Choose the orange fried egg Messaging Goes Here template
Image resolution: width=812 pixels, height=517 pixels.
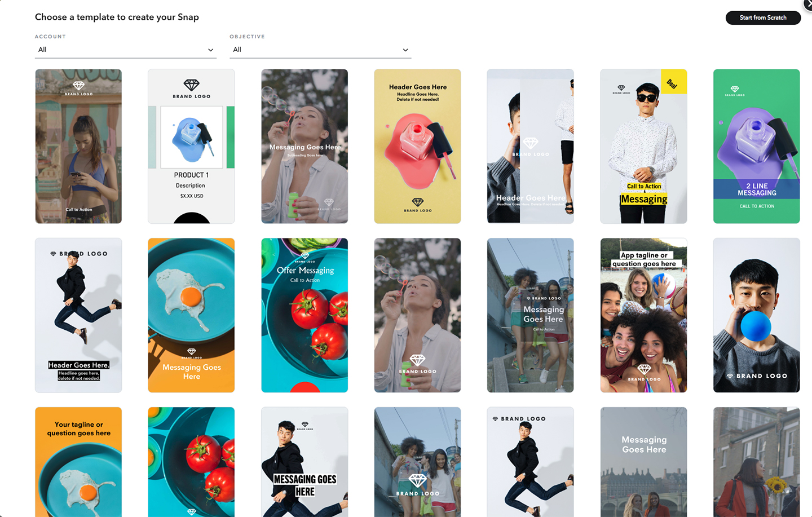click(191, 315)
